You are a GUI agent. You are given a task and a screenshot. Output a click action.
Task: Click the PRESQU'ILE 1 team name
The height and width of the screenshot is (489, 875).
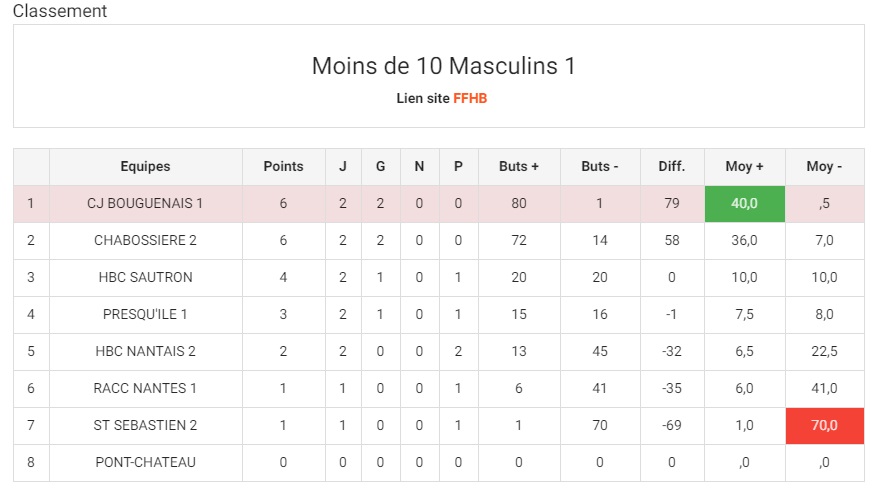tap(145, 314)
